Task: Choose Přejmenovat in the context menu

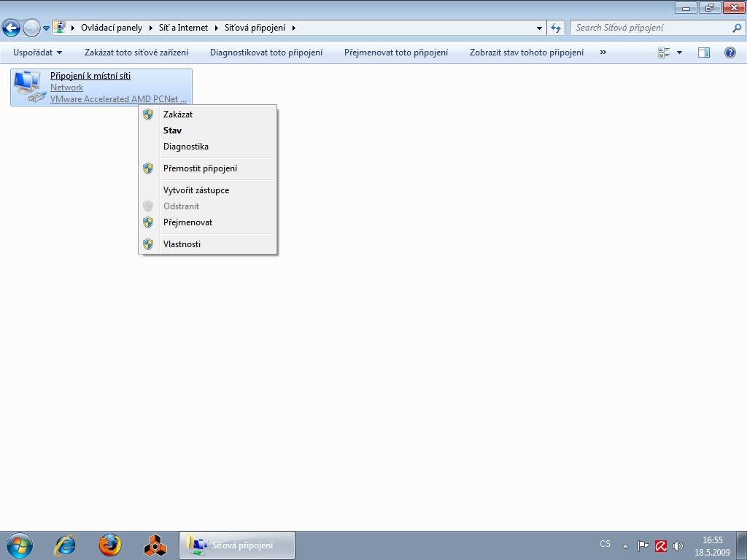Action: tap(208, 222)
